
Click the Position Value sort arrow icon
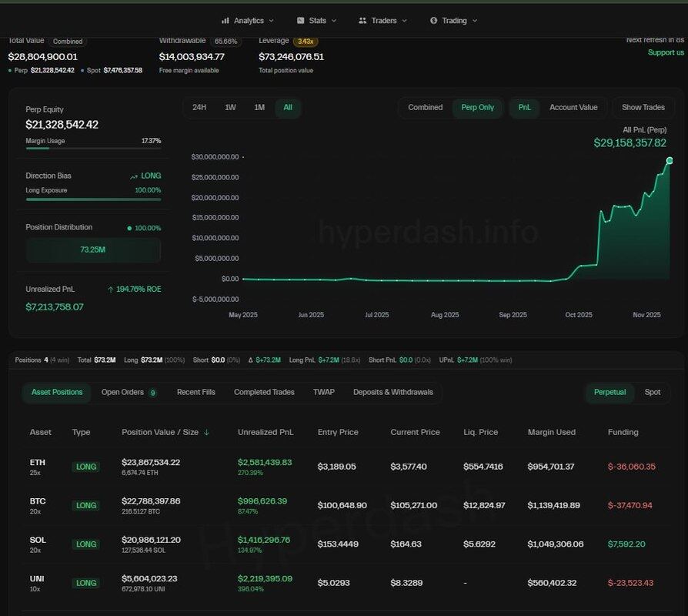[x=206, y=433]
